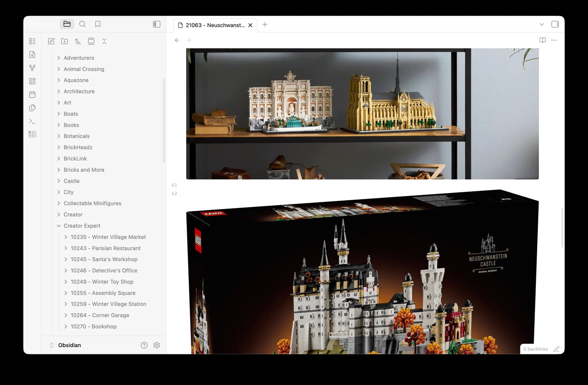Open the canvas ribbon icon
This screenshot has width=588, height=385.
[32, 81]
